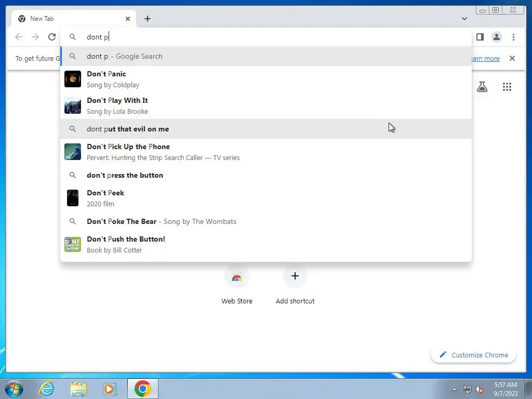532x399 pixels.
Task: Click magnifier icon beside 'don't press the button'
Action: (x=73, y=175)
